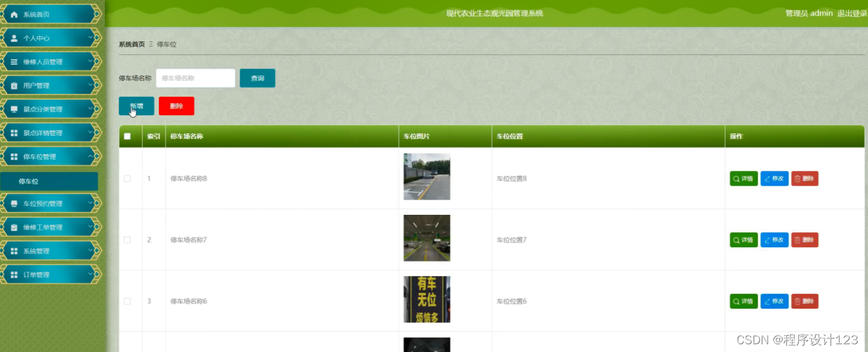Expand the 车位预约管理 menu chevron
Viewport: 868px width, 352px height.
pos(90,204)
